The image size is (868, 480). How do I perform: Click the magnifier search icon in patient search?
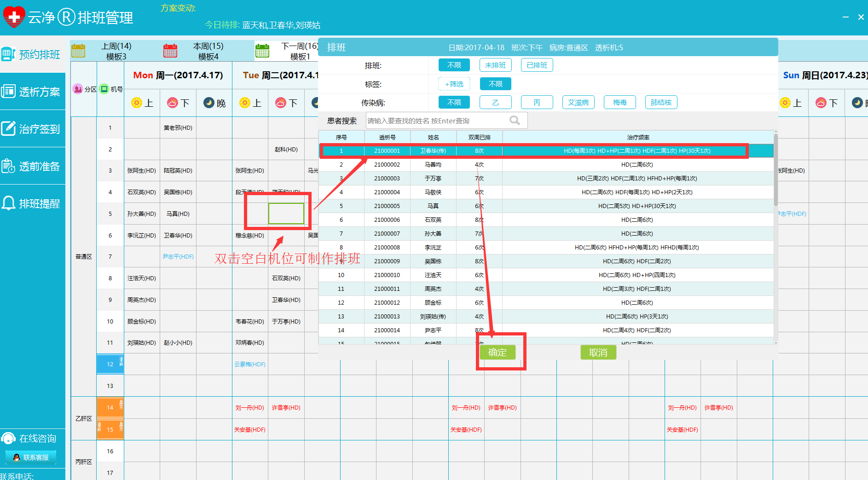pos(515,121)
